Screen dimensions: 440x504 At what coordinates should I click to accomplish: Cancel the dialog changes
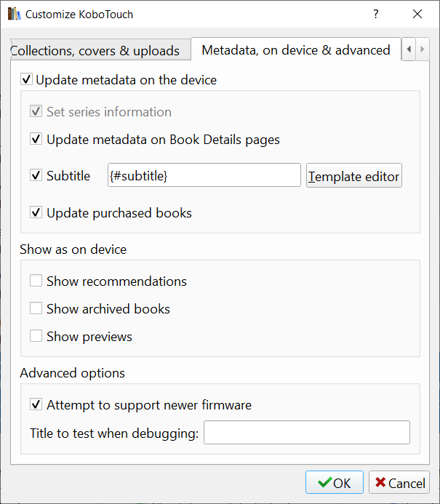click(x=399, y=483)
